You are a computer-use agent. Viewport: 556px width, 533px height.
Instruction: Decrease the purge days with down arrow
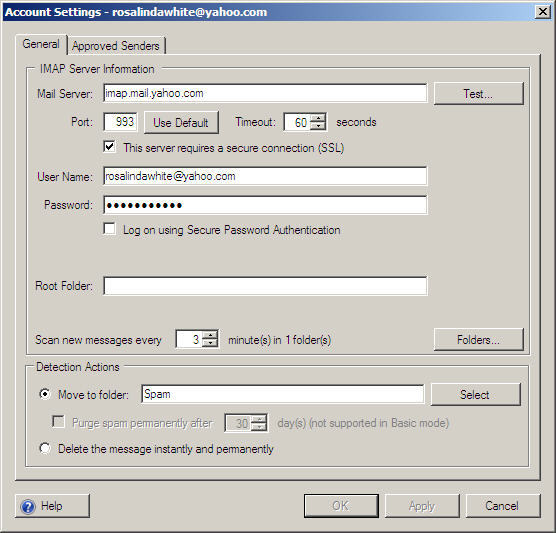point(259,427)
